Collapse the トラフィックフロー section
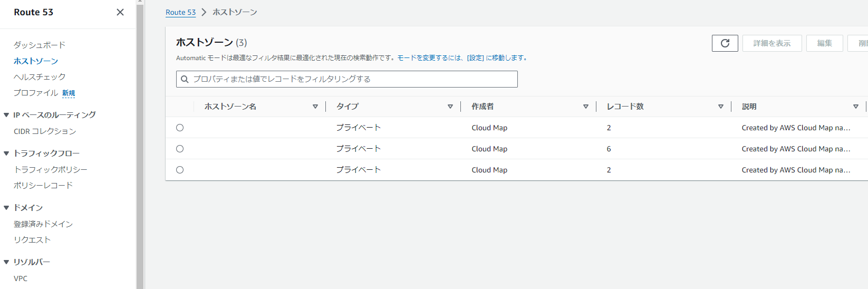 [6, 153]
